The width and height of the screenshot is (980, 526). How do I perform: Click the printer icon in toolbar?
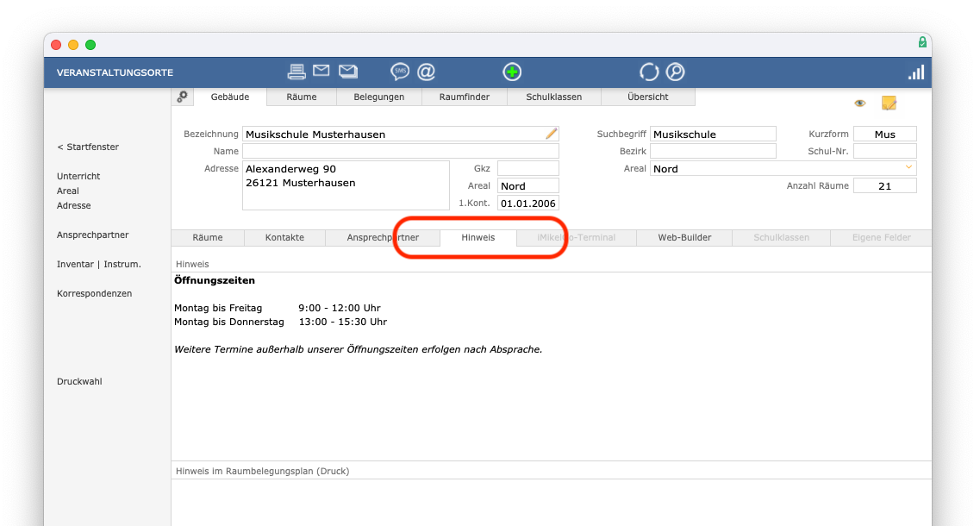[x=296, y=72]
